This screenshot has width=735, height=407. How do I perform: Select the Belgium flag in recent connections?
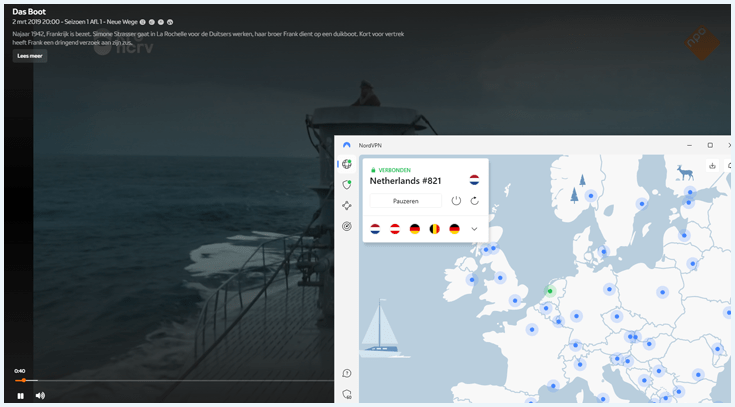[x=435, y=229]
